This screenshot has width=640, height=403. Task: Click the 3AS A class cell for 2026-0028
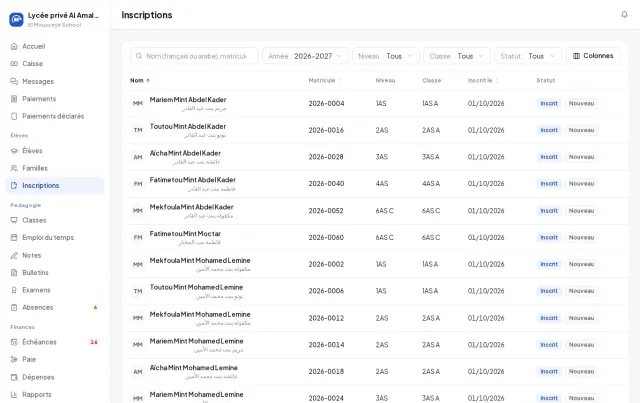(x=431, y=157)
